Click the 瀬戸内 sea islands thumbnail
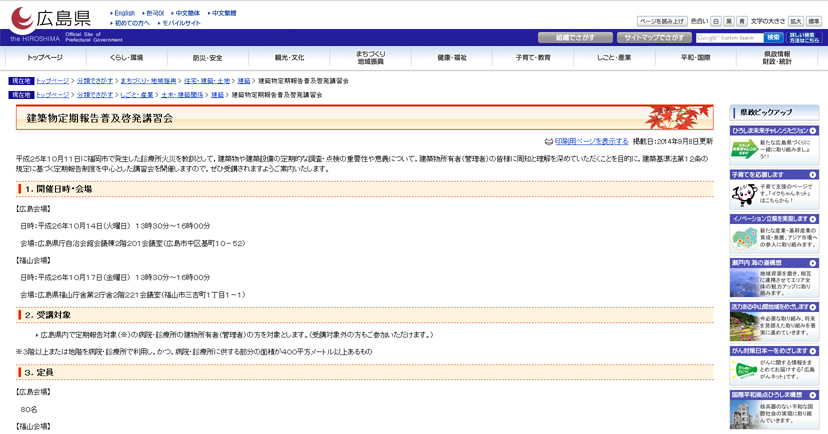 (745, 283)
